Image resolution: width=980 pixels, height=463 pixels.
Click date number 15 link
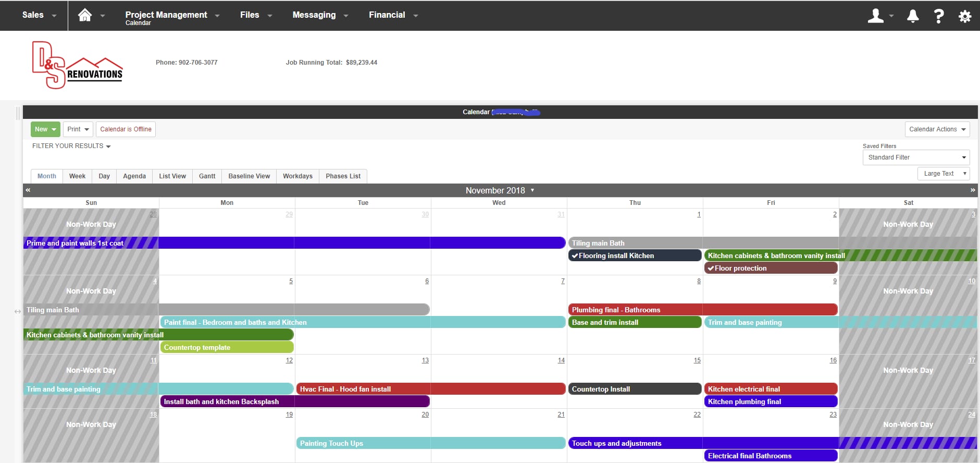click(x=697, y=360)
